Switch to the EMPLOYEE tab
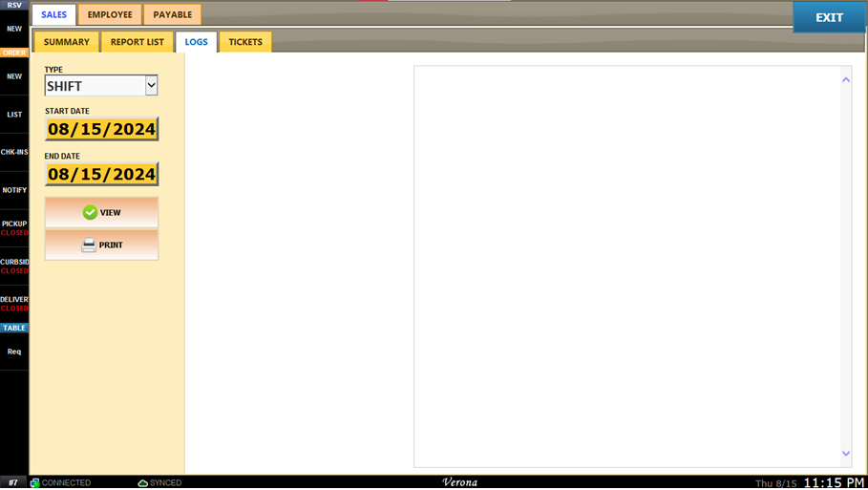The width and height of the screenshot is (868, 490). (110, 14)
